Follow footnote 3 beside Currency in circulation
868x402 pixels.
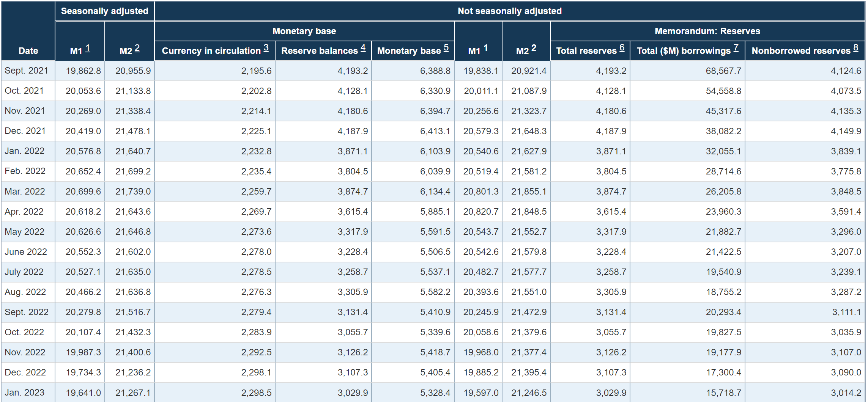point(266,48)
